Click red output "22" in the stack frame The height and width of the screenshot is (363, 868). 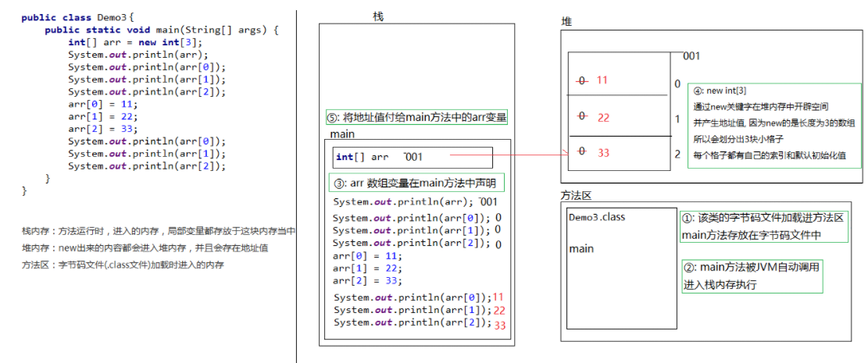point(499,310)
